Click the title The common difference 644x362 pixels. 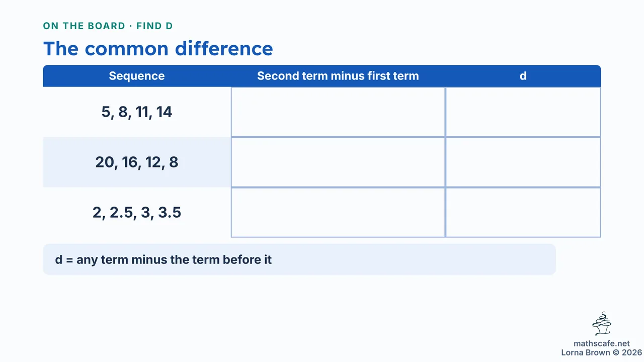[x=158, y=49]
